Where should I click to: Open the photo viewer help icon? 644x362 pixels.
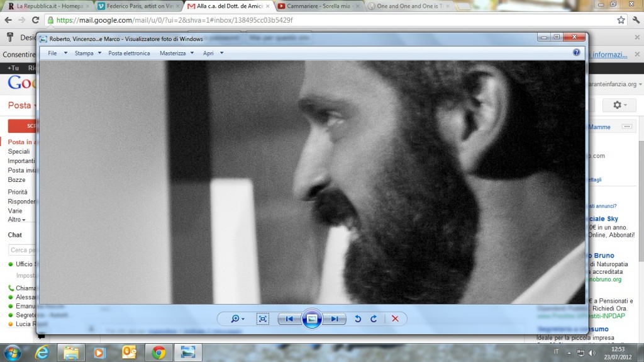[576, 53]
